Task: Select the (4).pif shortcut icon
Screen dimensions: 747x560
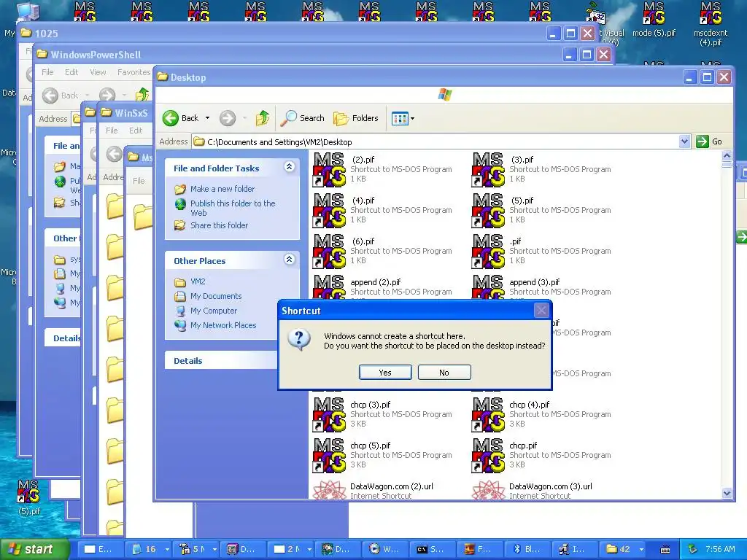Action: click(x=329, y=211)
